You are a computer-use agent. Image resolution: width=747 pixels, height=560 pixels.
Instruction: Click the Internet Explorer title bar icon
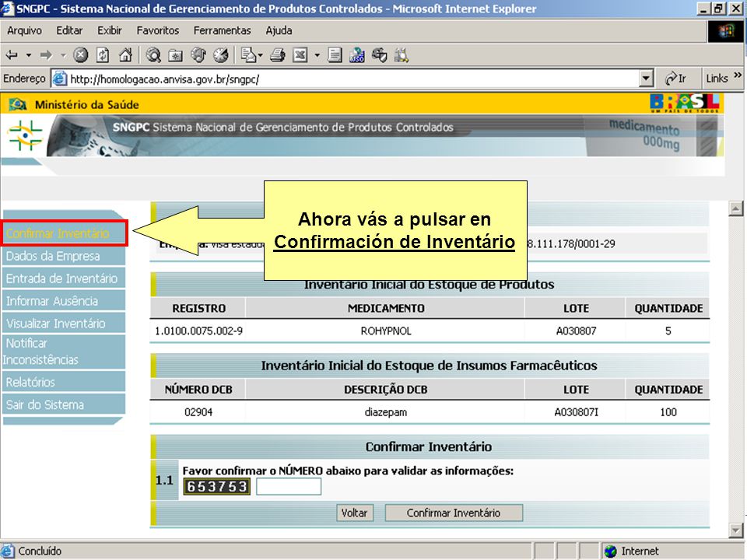click(x=8, y=9)
